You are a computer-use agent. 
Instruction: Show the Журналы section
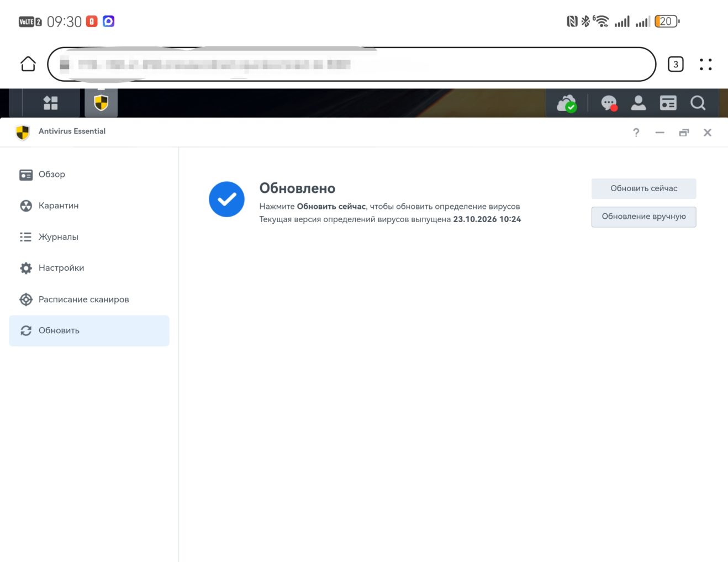(89, 237)
